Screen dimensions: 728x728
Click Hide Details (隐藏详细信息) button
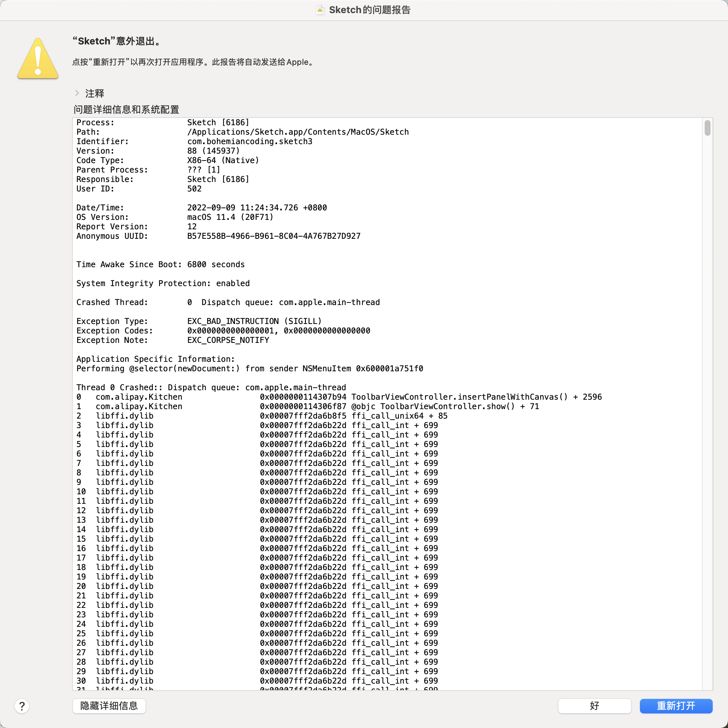tap(109, 706)
